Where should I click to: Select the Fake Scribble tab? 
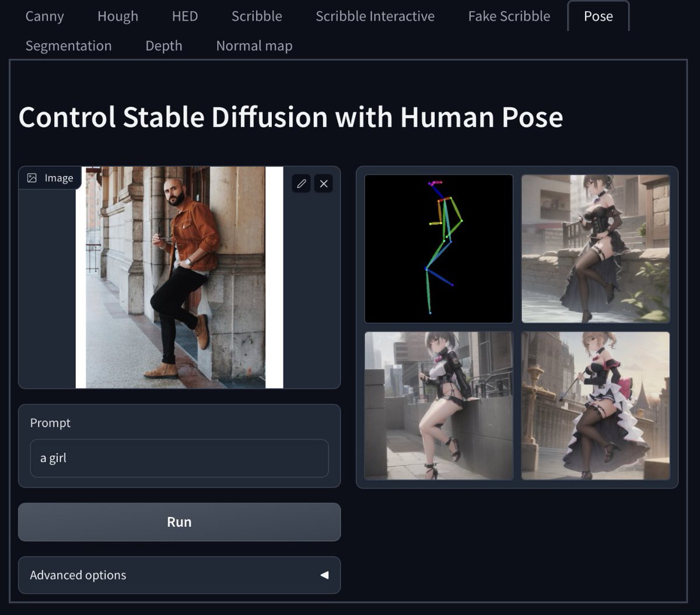508,16
